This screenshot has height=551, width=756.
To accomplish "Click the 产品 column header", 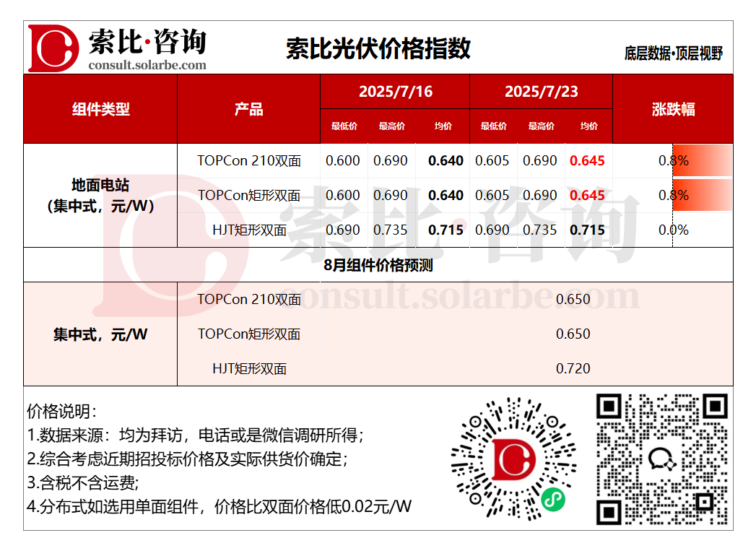I will 249,110.
